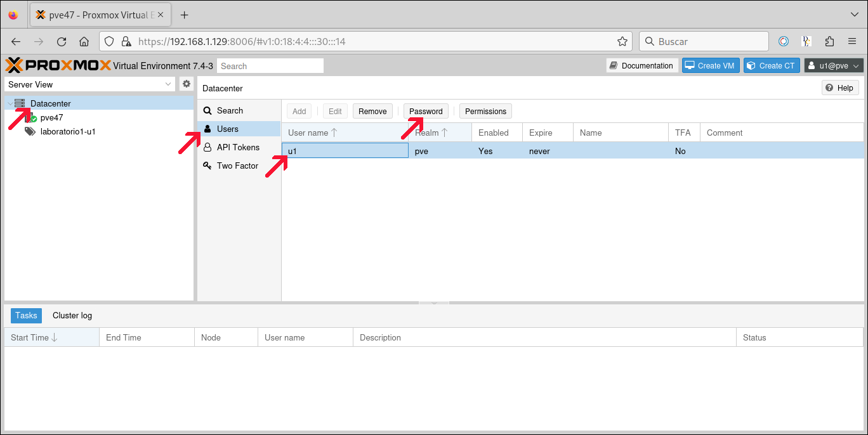
Task: Open tracking protection shield in address bar
Action: tap(109, 41)
